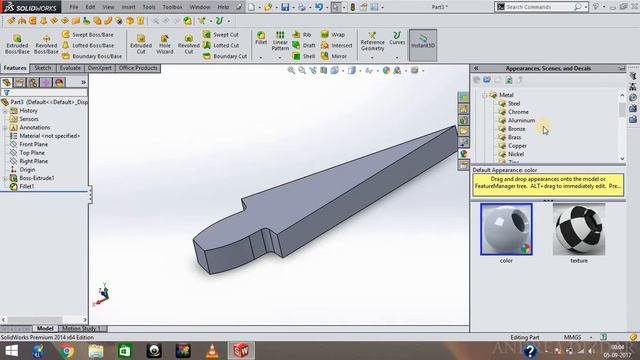Open the ConfigurationManager tab icon
This screenshot has width=640, height=360.
pyautogui.click(x=33, y=83)
